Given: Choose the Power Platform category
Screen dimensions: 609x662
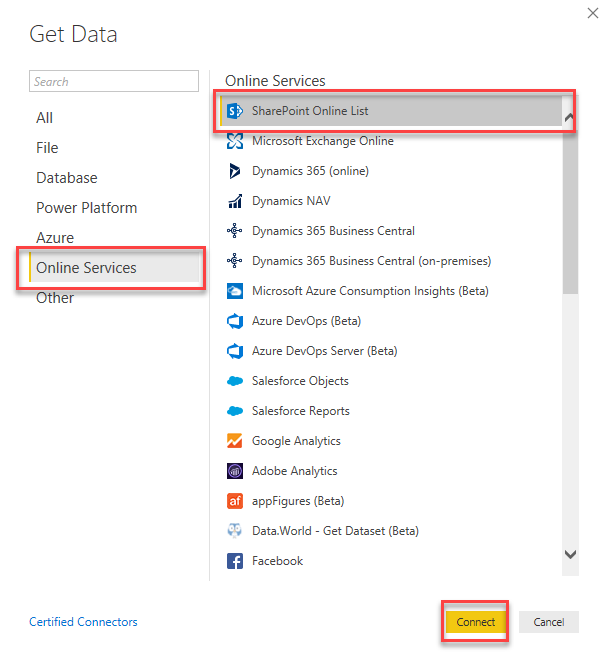Looking at the screenshot, I should click(x=87, y=208).
